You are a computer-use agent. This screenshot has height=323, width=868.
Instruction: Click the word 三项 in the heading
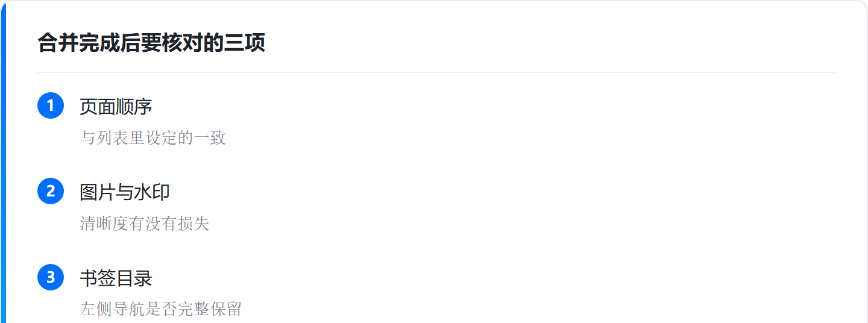pos(245,43)
